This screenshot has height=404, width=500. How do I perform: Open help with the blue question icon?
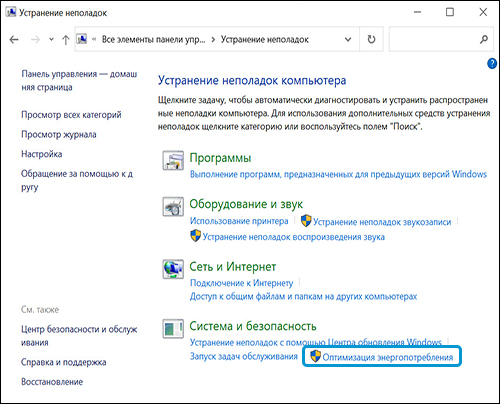(x=492, y=63)
